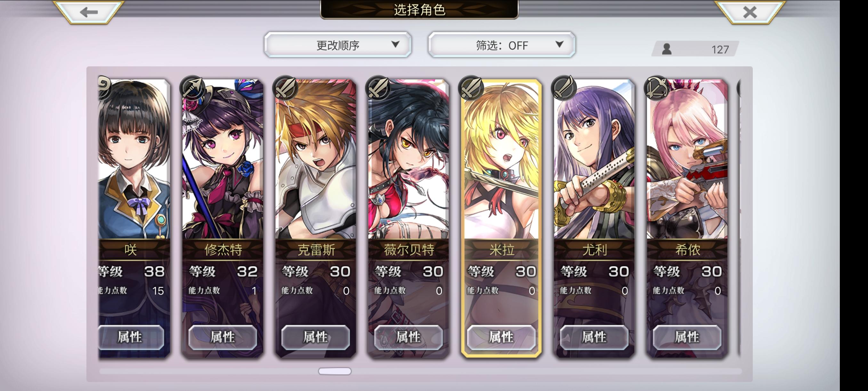
Task: Open 属性 for 米拉
Action: pos(501,337)
